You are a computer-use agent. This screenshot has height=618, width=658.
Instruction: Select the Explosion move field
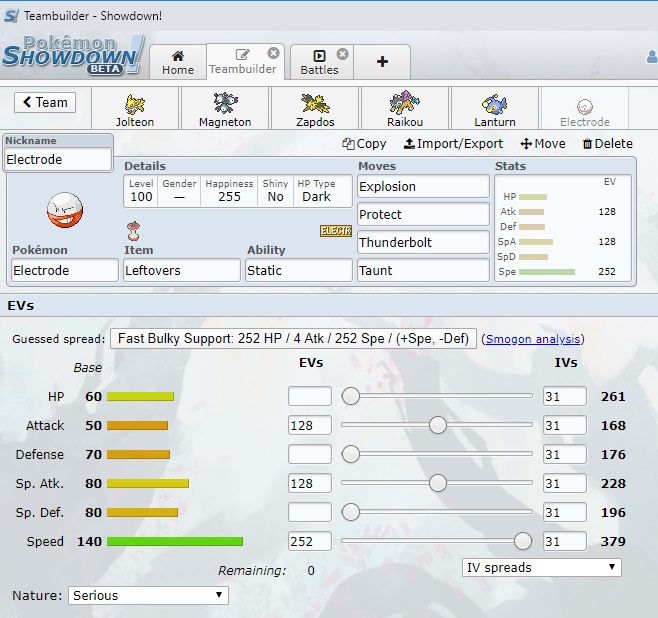tap(423, 186)
